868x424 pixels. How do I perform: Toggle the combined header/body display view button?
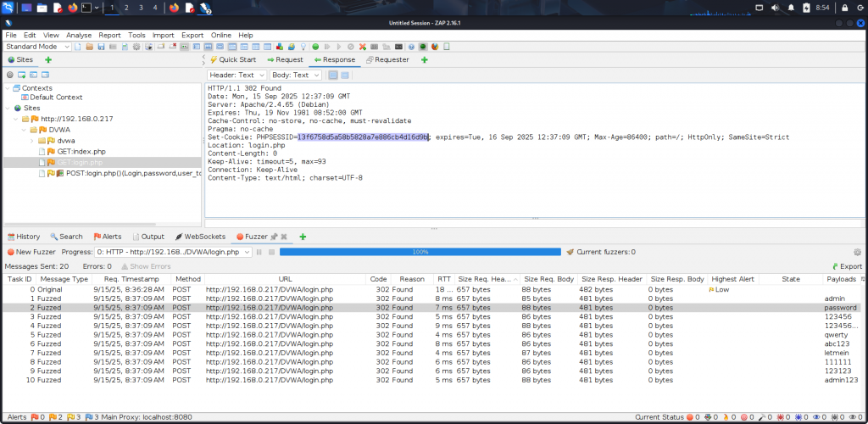332,75
